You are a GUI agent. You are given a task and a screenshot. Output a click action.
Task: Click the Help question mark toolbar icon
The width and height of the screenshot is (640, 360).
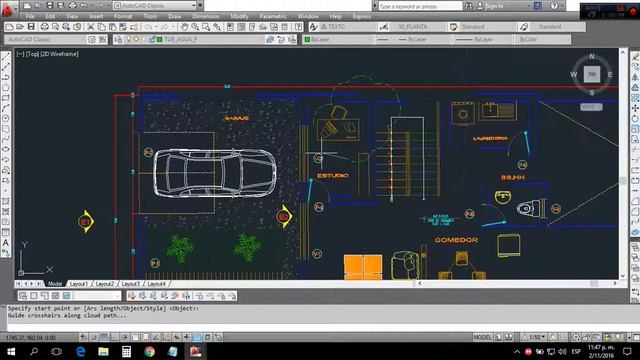pos(299,27)
